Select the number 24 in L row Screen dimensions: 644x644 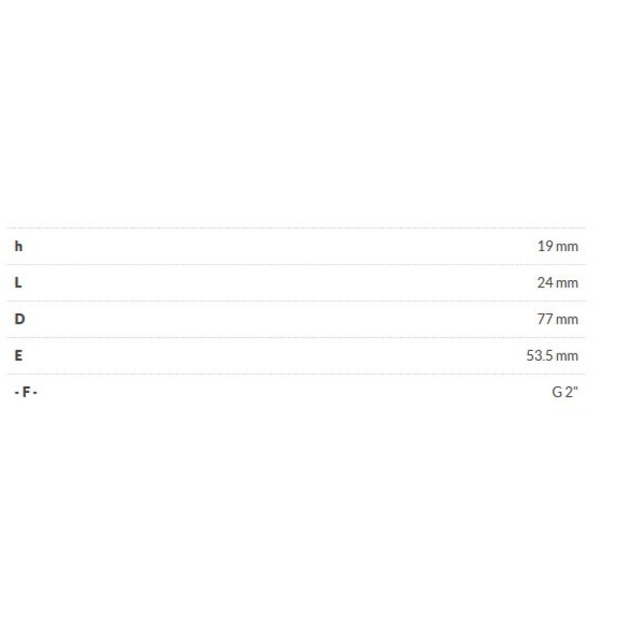point(545,283)
